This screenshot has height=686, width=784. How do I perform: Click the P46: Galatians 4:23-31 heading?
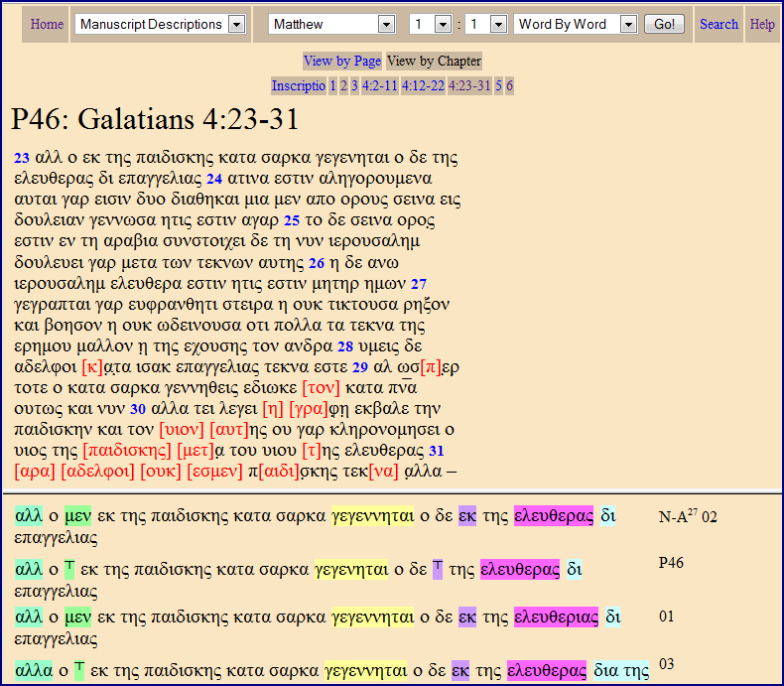pyautogui.click(x=155, y=119)
